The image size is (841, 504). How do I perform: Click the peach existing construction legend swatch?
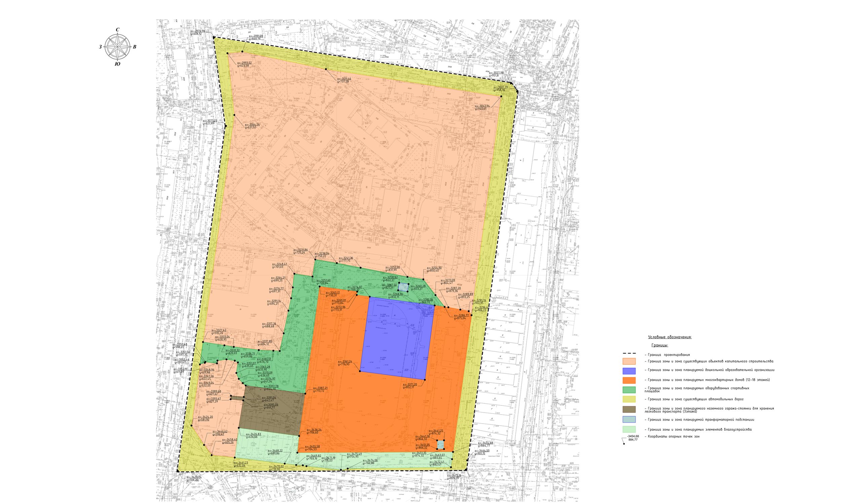629,361
